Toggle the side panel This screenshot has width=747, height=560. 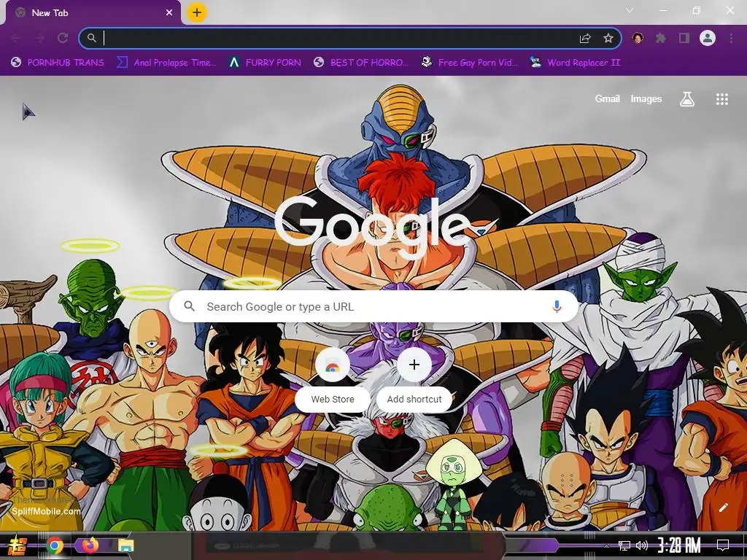(x=684, y=38)
